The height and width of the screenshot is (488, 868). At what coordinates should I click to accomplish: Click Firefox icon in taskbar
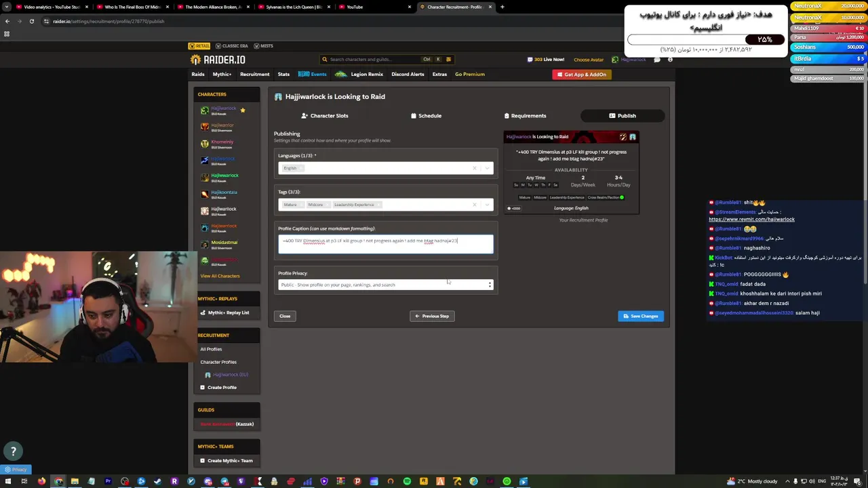pyautogui.click(x=41, y=481)
